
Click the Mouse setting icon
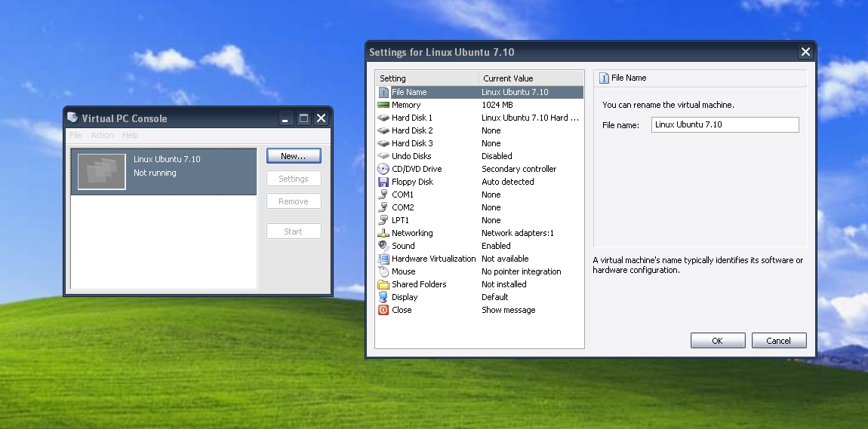point(383,271)
